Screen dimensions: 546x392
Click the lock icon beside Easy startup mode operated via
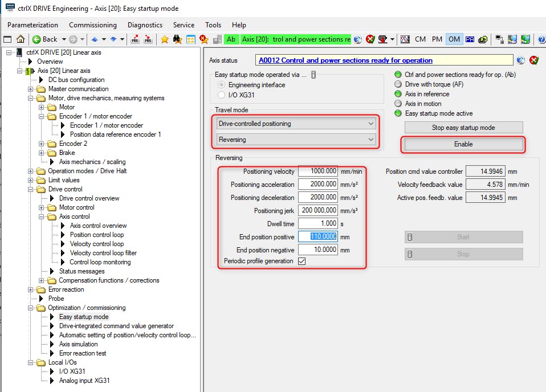[313, 75]
